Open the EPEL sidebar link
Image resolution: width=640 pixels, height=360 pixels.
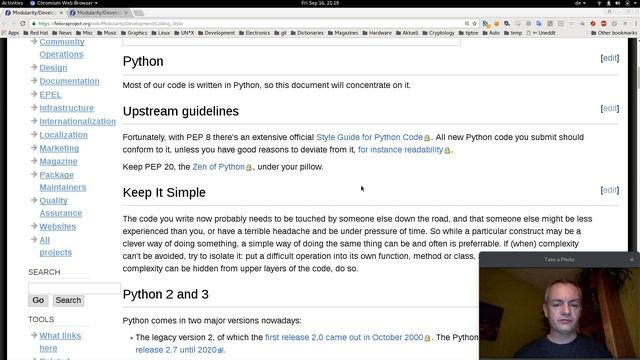[x=50, y=94]
